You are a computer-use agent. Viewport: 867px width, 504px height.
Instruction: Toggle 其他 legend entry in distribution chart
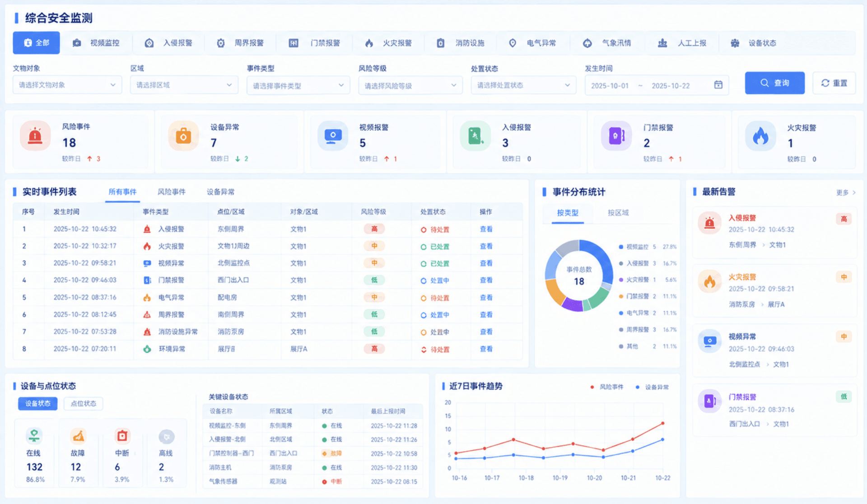(648, 346)
